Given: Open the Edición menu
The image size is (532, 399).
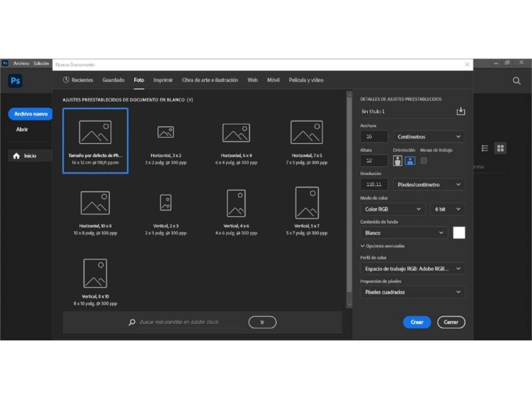Looking at the screenshot, I should pos(41,63).
